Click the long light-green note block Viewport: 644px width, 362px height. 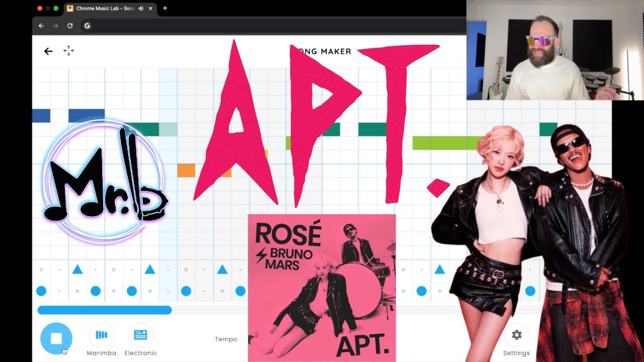[448, 143]
